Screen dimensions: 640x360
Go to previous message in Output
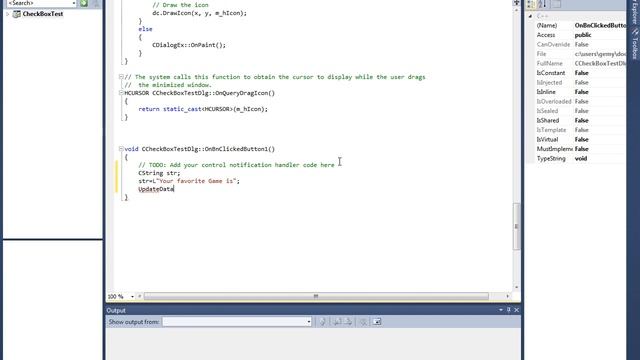coord(337,322)
